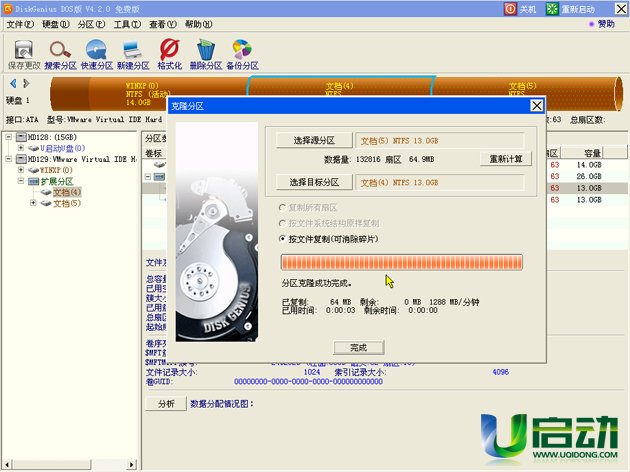Viewport: 630px width, 472px height.
Task: Open the File (文件) menu
Action: [x=20, y=25]
